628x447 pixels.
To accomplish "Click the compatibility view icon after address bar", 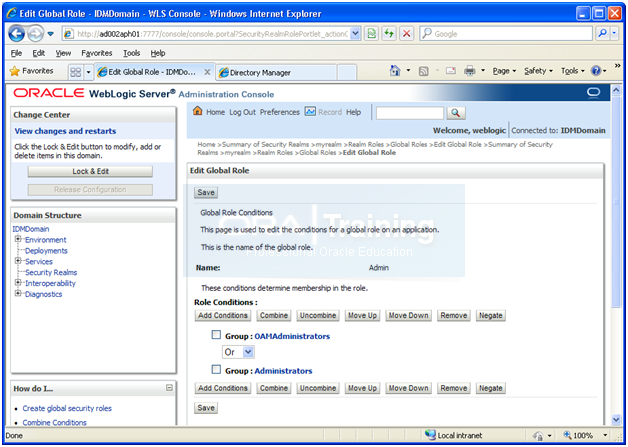I will [372, 34].
